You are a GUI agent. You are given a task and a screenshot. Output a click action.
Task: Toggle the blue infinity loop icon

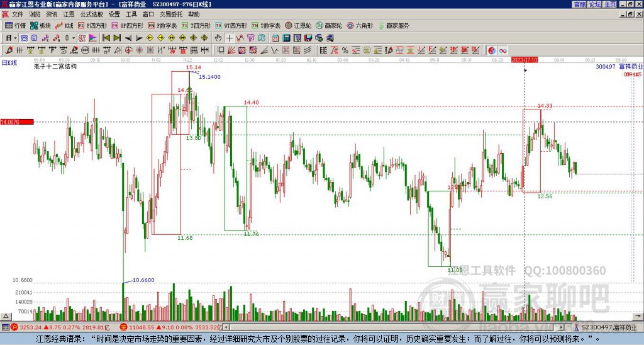(502, 50)
